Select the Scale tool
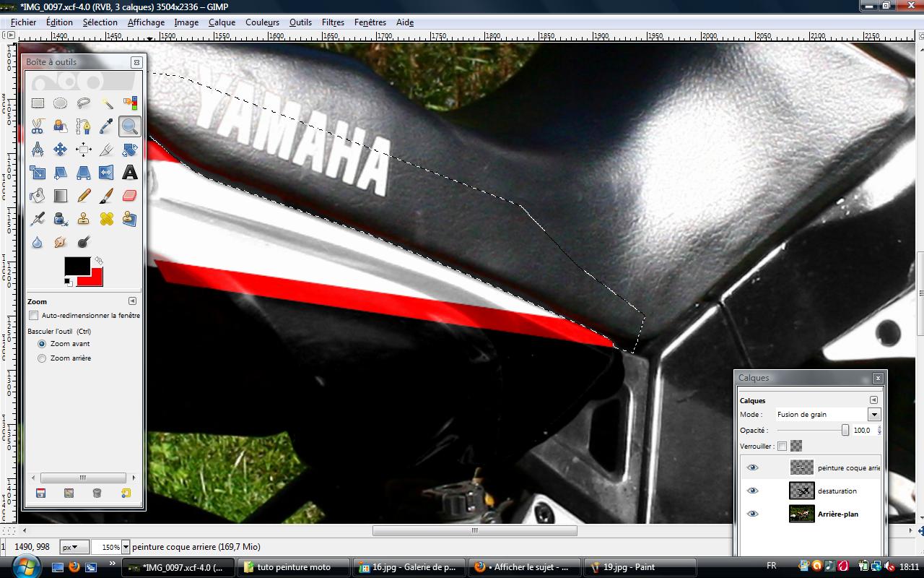924x578 pixels. coord(38,173)
